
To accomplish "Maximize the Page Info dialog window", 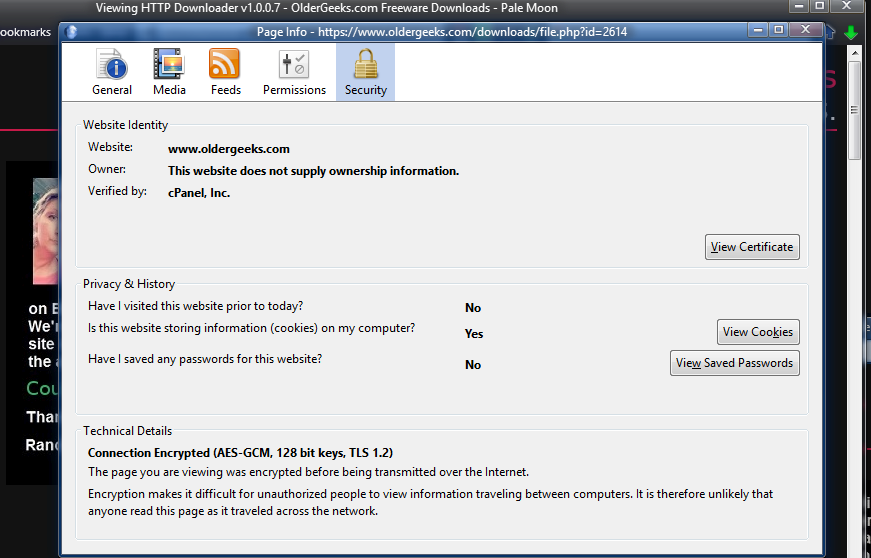I will (778, 30).
